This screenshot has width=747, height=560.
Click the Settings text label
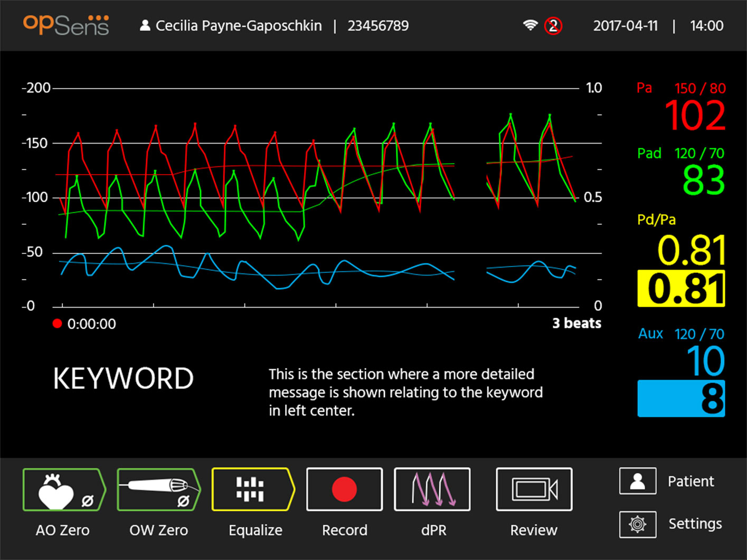point(695,524)
